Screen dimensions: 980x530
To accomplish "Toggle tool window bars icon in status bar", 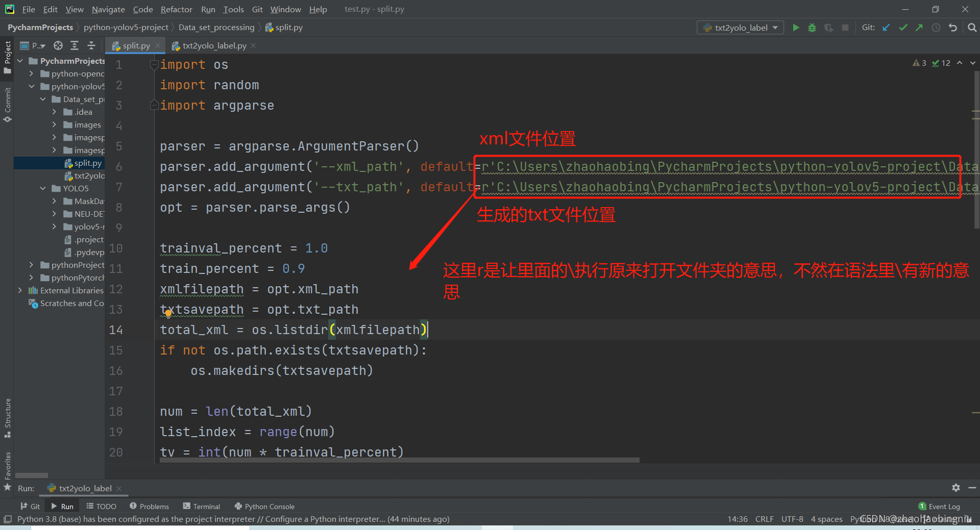I will tap(7, 519).
